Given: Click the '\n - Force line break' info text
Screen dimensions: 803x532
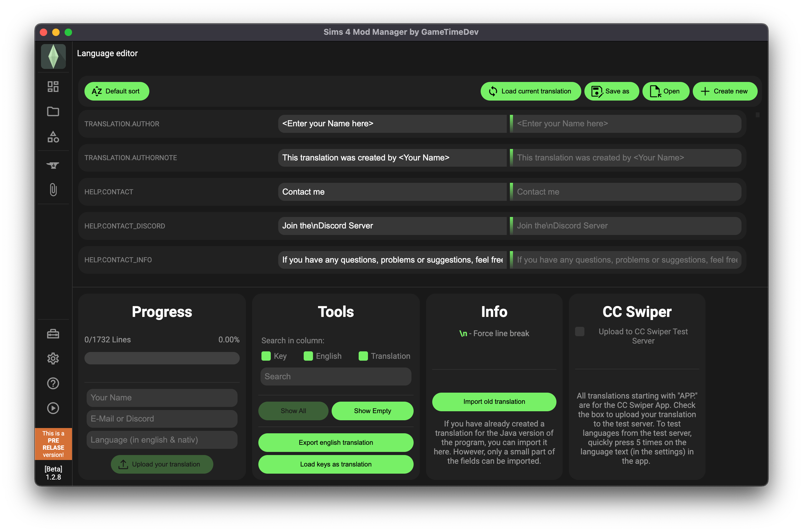Looking at the screenshot, I should (x=494, y=334).
